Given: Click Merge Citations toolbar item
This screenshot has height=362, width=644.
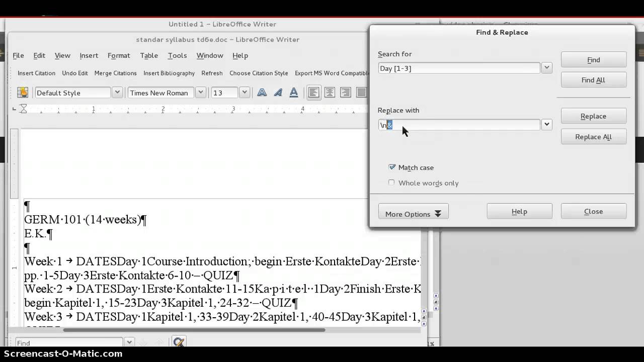Looking at the screenshot, I should [116, 73].
